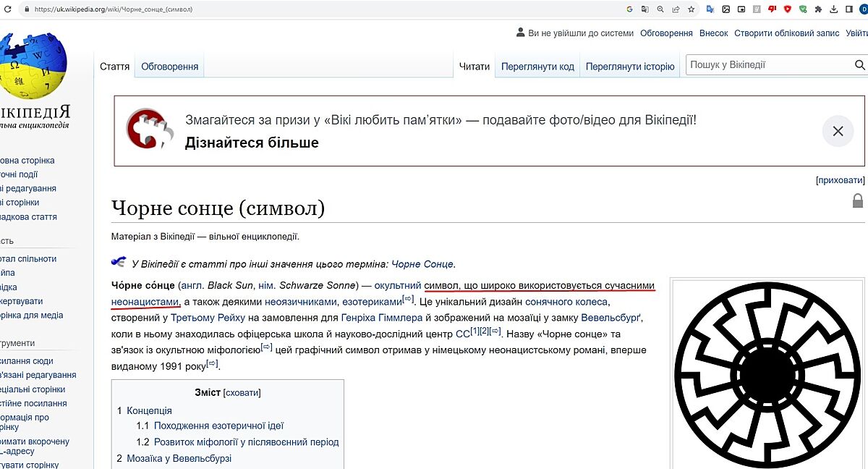Image resolution: width=868 pixels, height=469 pixels.
Task: Click the share page icon in address bar
Action: tap(676, 9)
